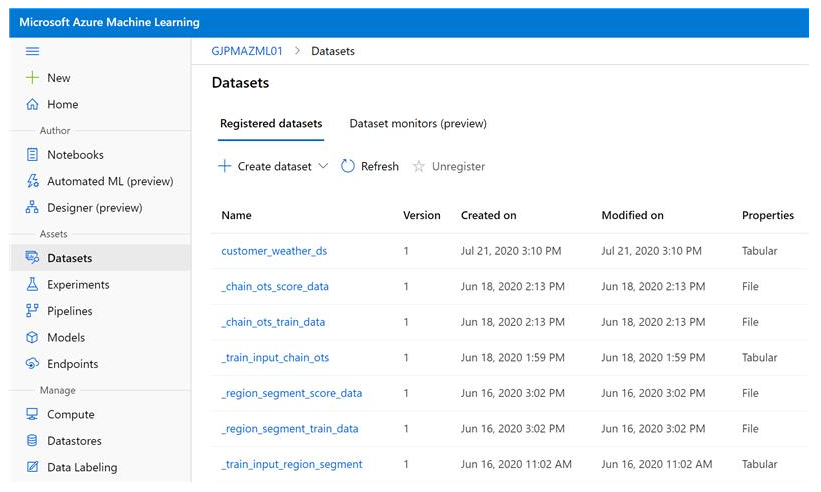The image size is (821, 492).
Task: Click Microsoft Azure Machine Learning header title
Action: (109, 22)
